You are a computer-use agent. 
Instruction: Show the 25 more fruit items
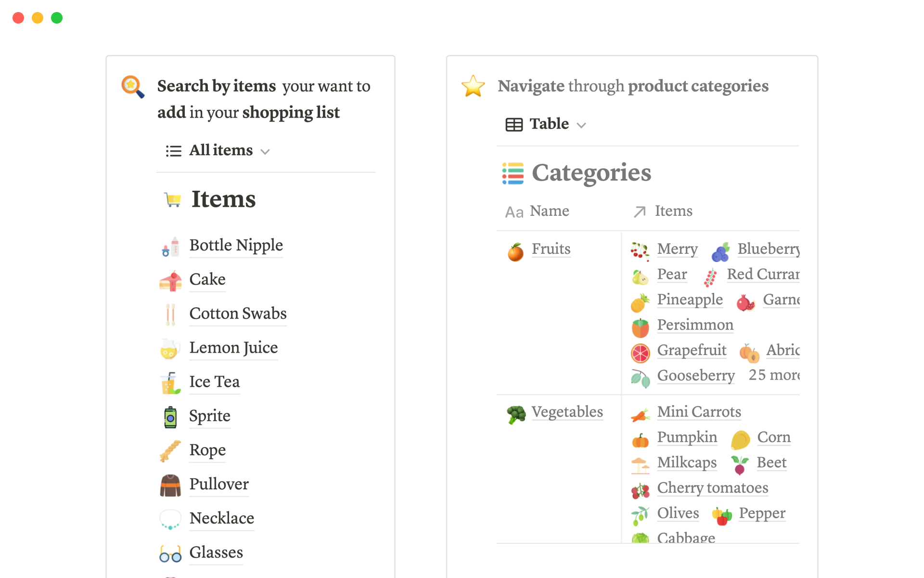(774, 375)
